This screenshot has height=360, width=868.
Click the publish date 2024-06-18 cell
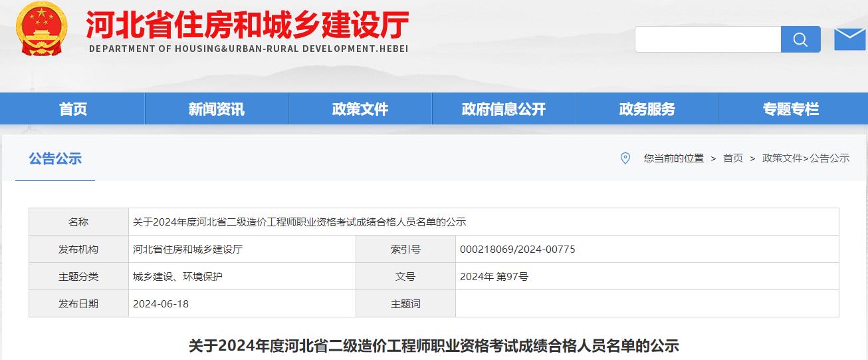pos(161,304)
